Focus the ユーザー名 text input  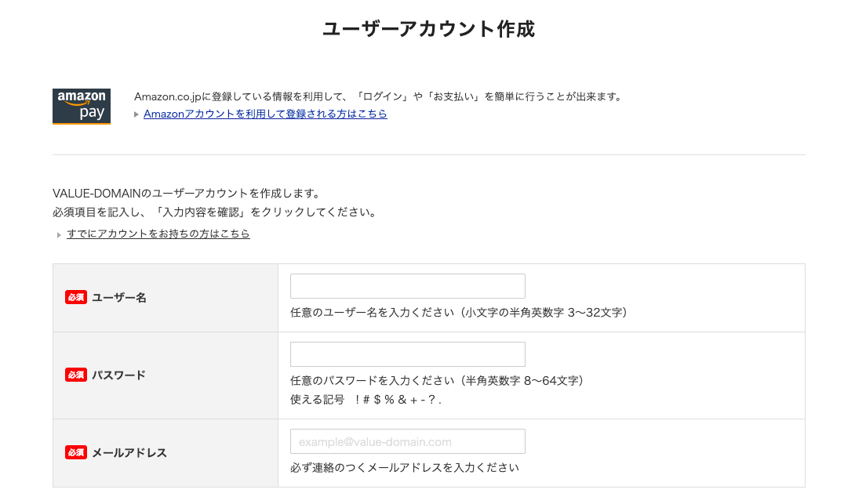pyautogui.click(x=407, y=286)
